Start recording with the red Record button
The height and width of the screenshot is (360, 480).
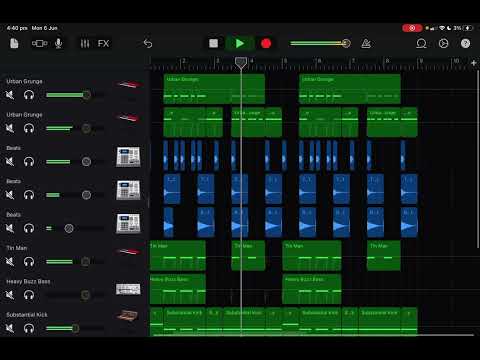click(x=266, y=43)
